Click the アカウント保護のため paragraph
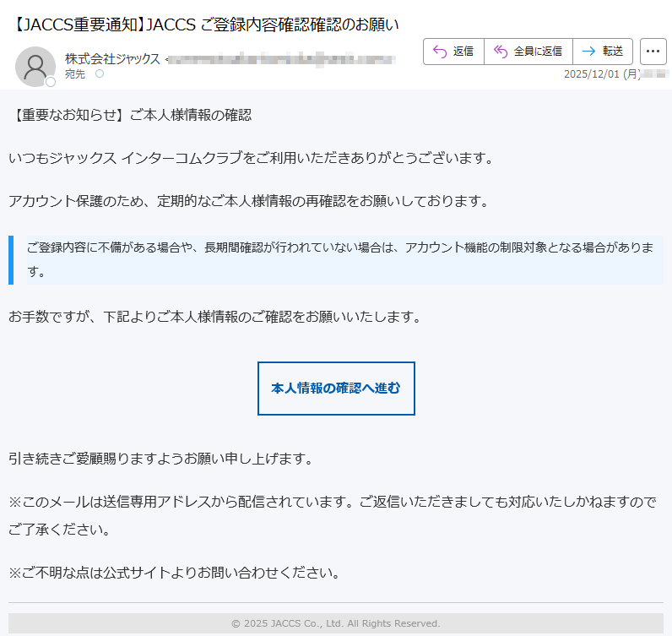This screenshot has width=672, height=636. (x=248, y=201)
